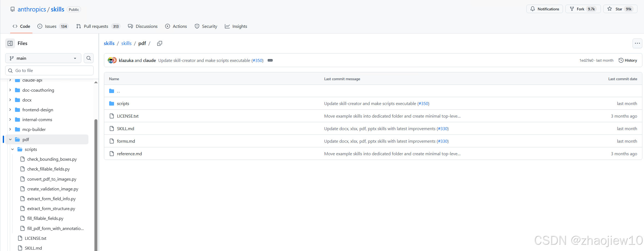Open the Discussions tab
The width and height of the screenshot is (644, 251).
tap(143, 26)
